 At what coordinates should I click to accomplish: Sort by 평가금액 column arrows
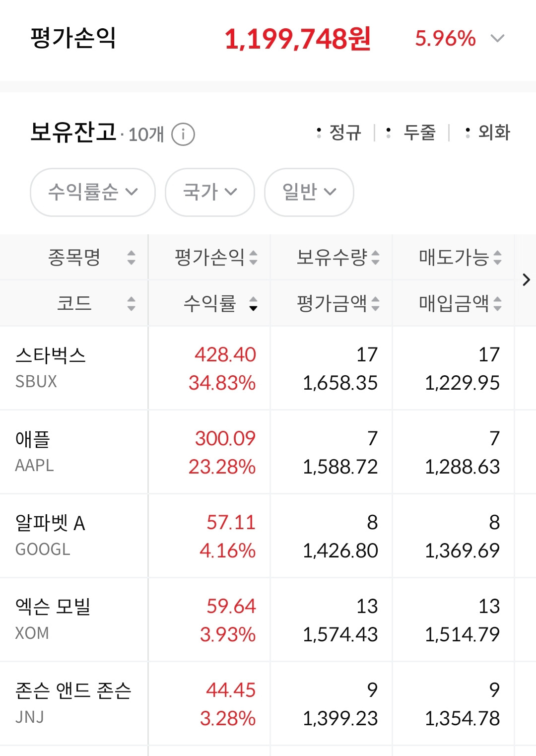click(375, 303)
